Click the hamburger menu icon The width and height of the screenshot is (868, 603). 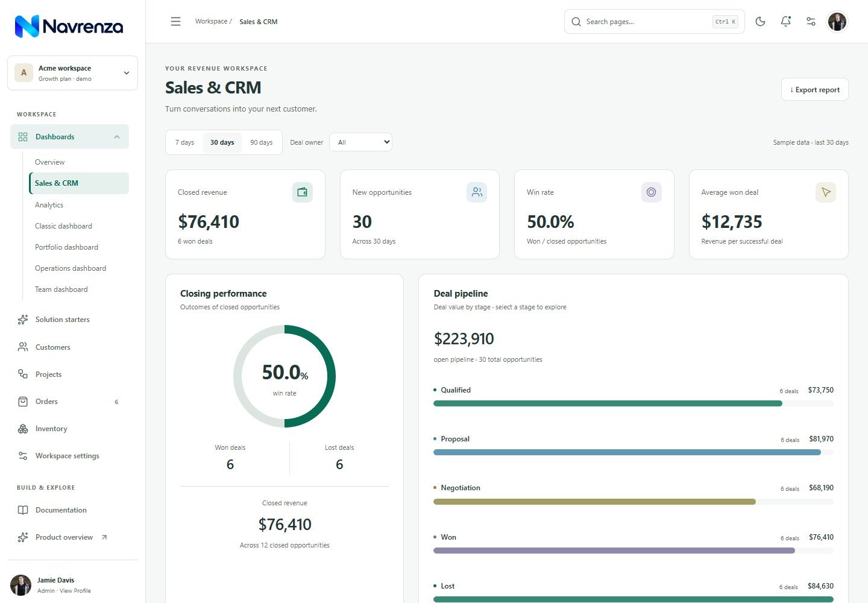point(175,22)
